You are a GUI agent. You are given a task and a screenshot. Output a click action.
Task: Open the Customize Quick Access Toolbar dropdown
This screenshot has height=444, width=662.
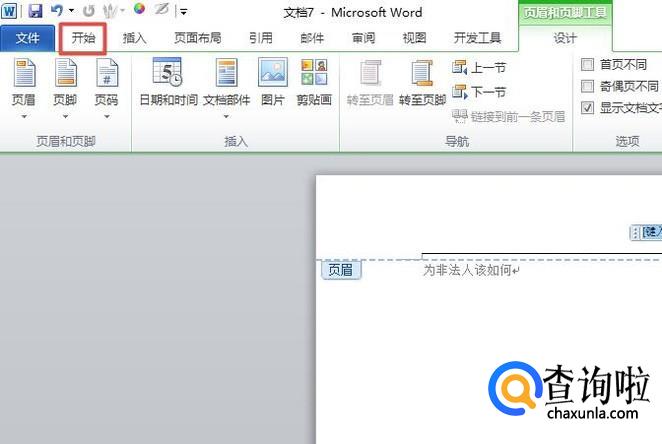(184, 12)
